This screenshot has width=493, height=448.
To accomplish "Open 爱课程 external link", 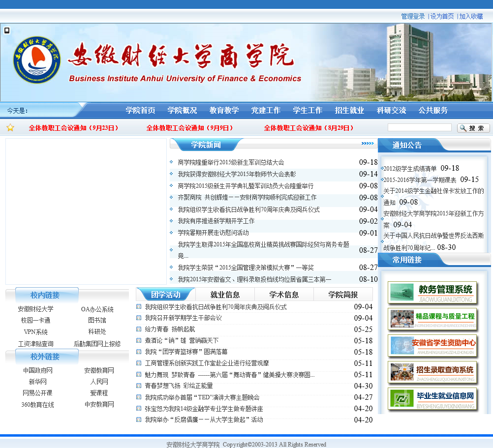I will 99,393.
